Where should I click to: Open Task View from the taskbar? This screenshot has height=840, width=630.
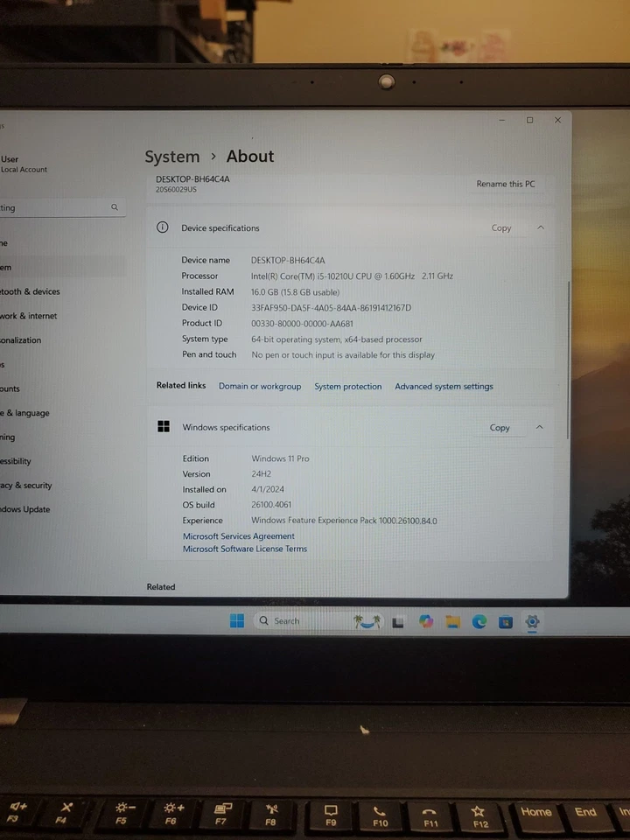(x=398, y=622)
